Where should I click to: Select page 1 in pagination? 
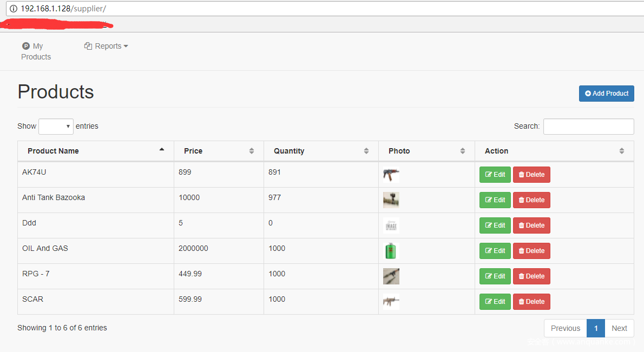(595, 328)
